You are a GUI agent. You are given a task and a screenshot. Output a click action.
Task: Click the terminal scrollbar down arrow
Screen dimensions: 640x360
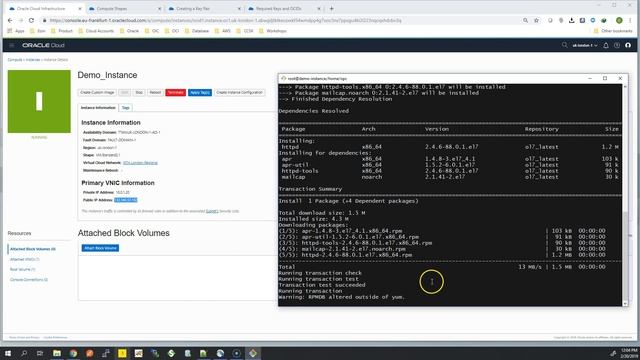625,303
